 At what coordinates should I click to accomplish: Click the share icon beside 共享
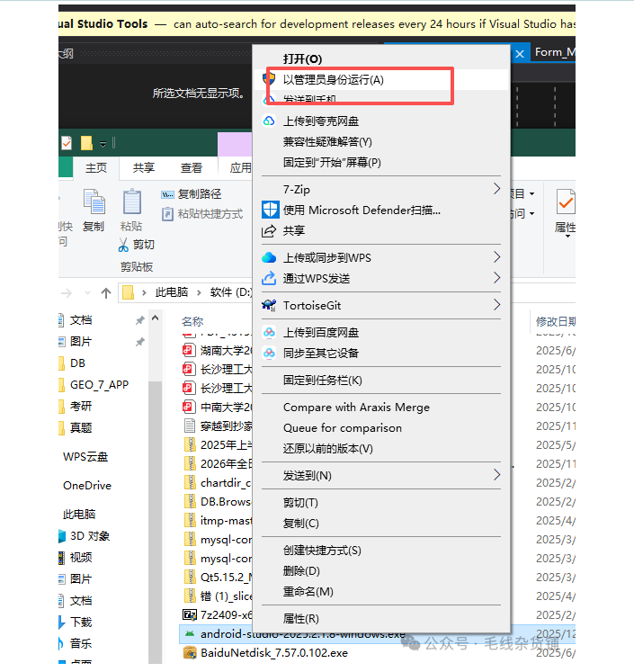tap(269, 230)
